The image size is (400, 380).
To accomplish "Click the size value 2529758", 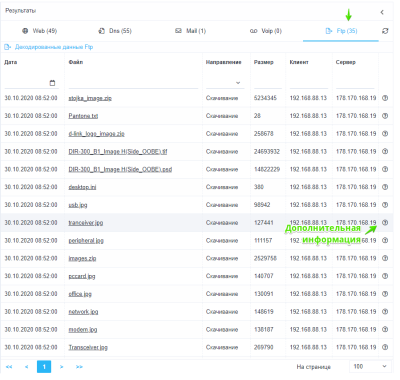I will click(265, 258).
